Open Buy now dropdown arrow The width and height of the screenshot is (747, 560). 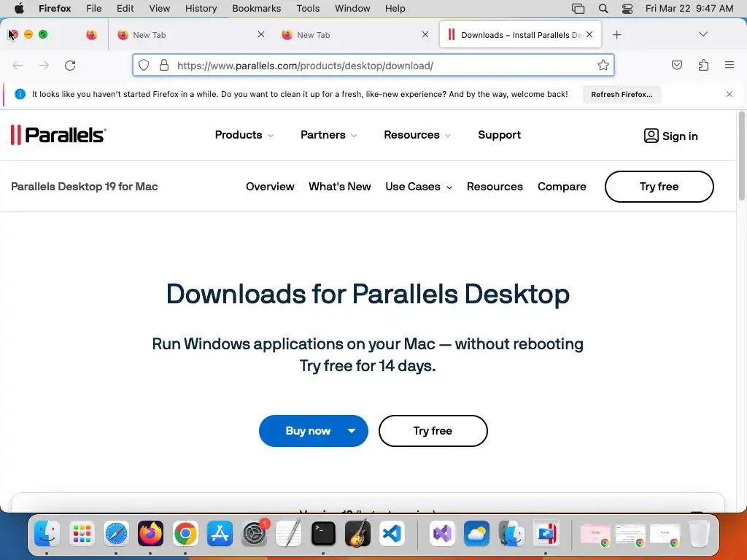pyautogui.click(x=352, y=431)
